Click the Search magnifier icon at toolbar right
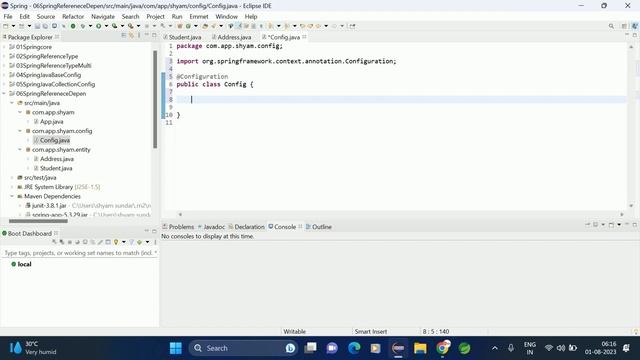The width and height of the screenshot is (640, 360). click(611, 26)
